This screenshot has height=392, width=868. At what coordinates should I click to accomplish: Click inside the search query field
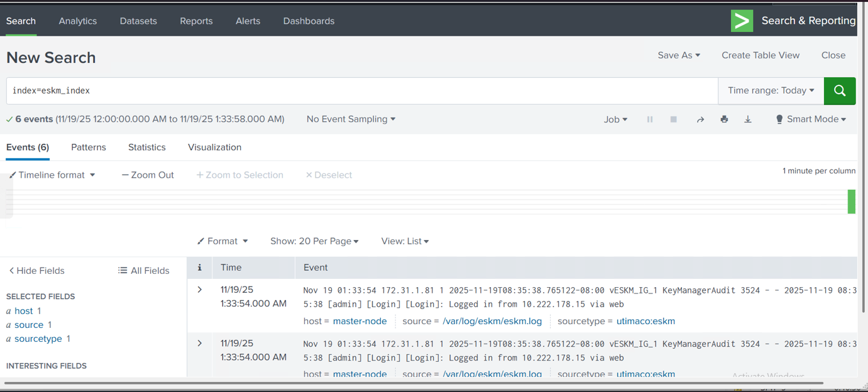362,91
